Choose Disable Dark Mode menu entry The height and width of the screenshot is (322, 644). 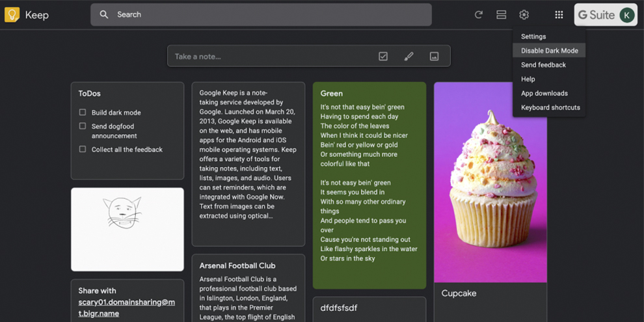pyautogui.click(x=549, y=51)
